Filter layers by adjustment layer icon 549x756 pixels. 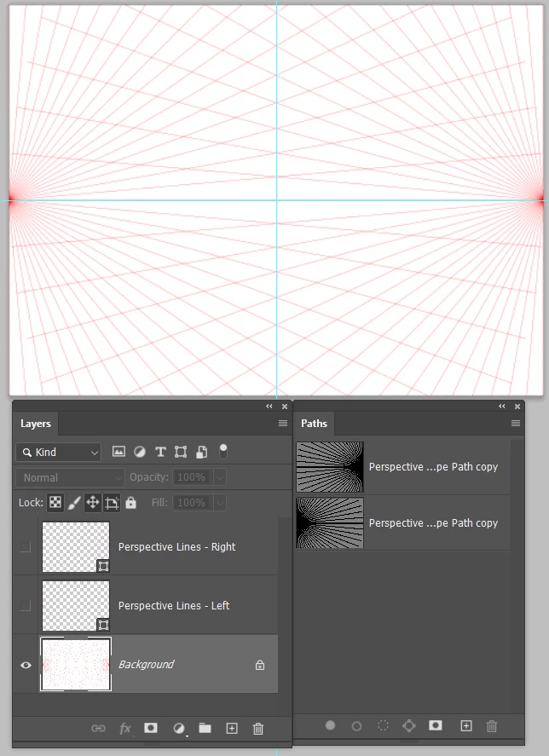pyautogui.click(x=140, y=452)
